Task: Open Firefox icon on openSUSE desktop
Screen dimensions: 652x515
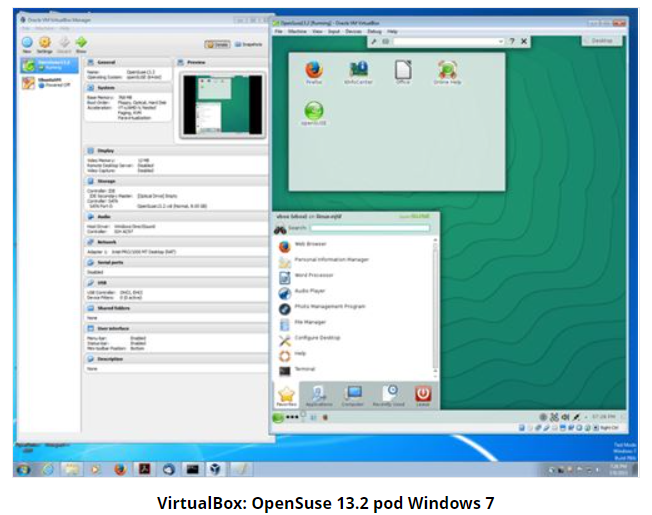Action: coord(313,70)
